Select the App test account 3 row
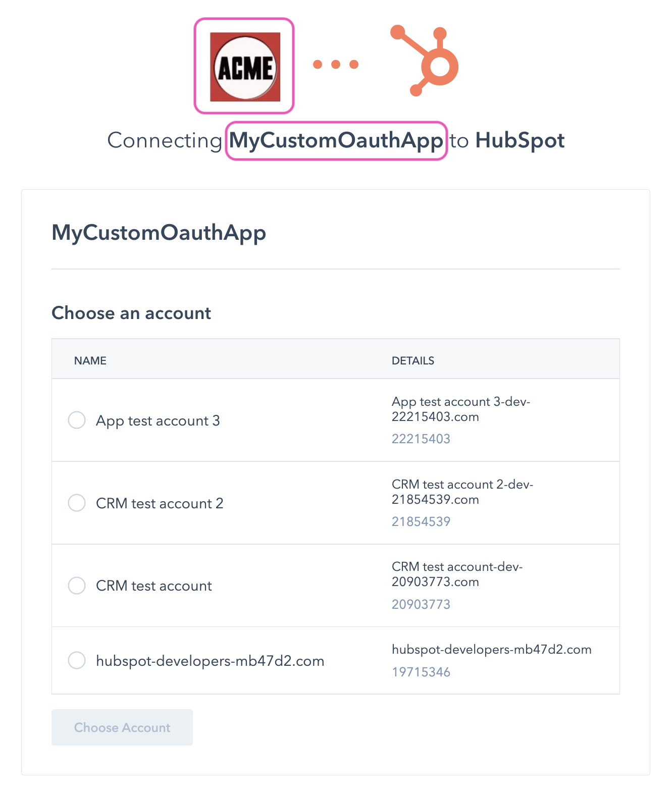This screenshot has width=672, height=791. point(158,420)
